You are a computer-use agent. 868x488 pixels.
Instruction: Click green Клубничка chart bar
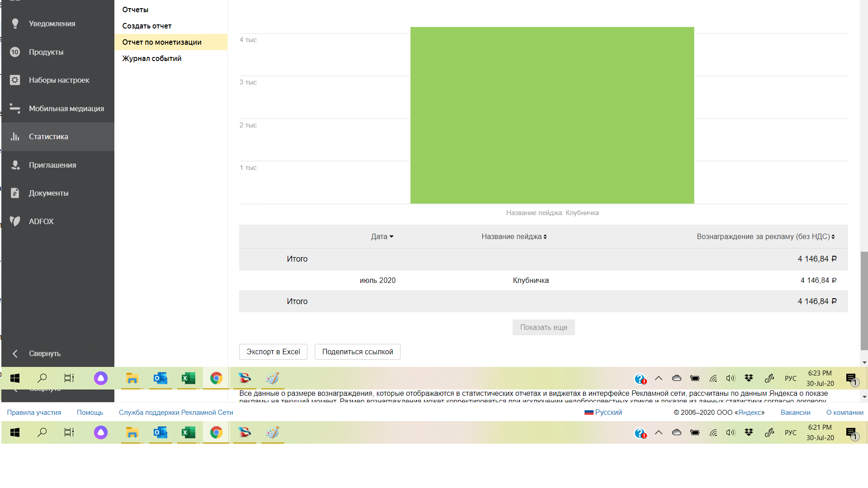pyautogui.click(x=552, y=115)
